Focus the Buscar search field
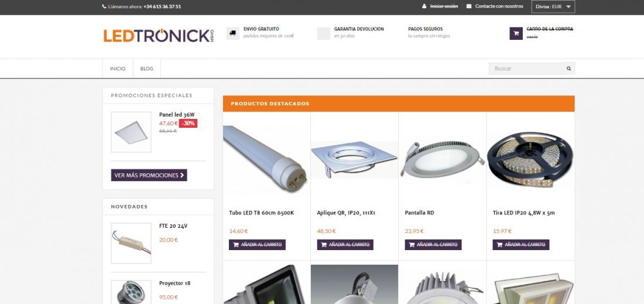This screenshot has width=644, height=304. point(526,69)
